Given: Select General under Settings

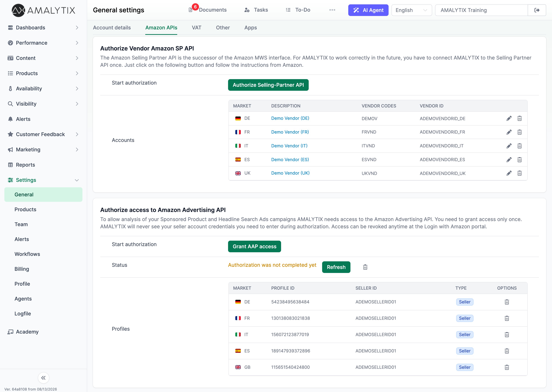Looking at the screenshot, I should pyautogui.click(x=43, y=195).
